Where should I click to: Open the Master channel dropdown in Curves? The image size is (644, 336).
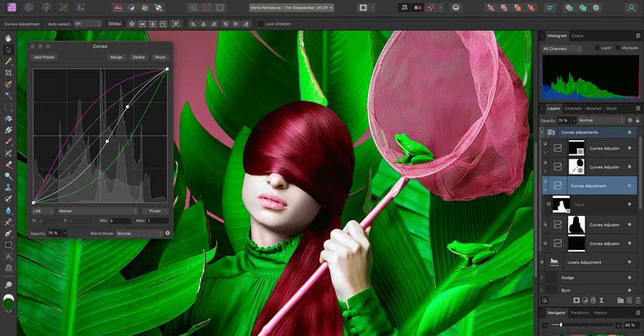97,211
